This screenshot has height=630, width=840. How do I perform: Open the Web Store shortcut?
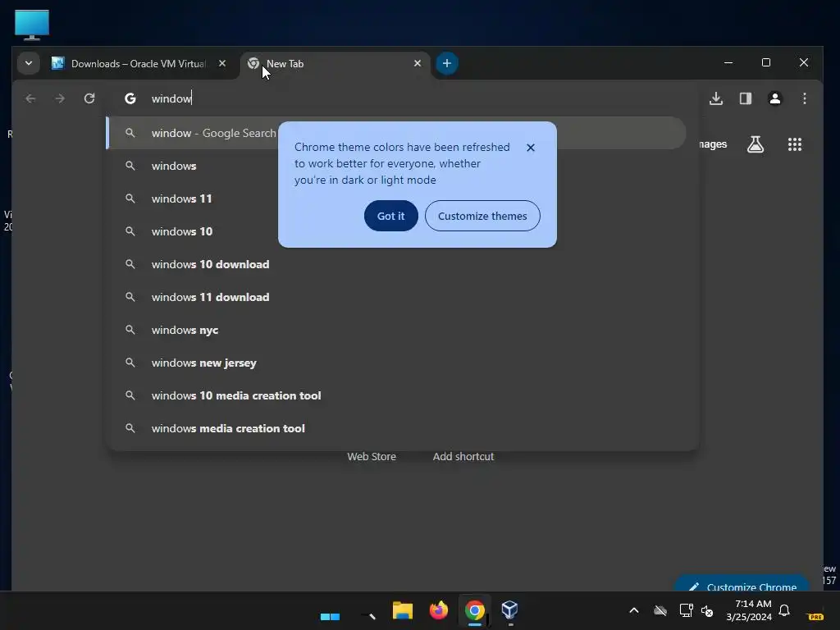[x=372, y=456]
